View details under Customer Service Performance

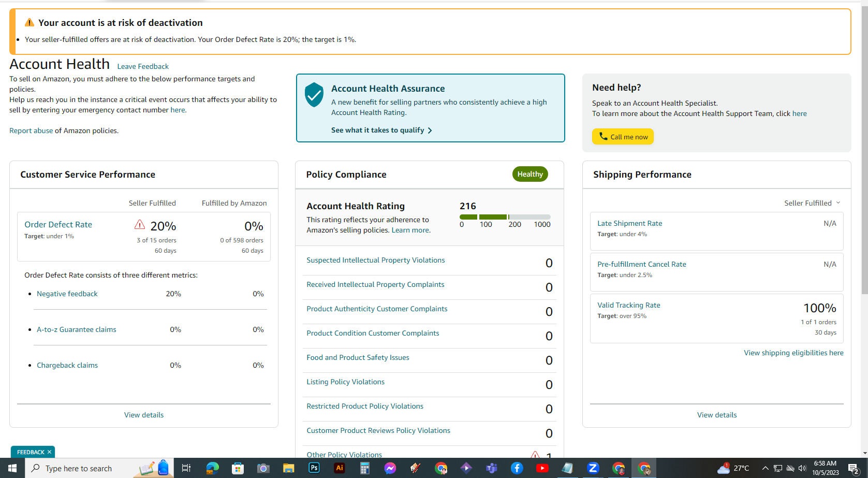144,415
